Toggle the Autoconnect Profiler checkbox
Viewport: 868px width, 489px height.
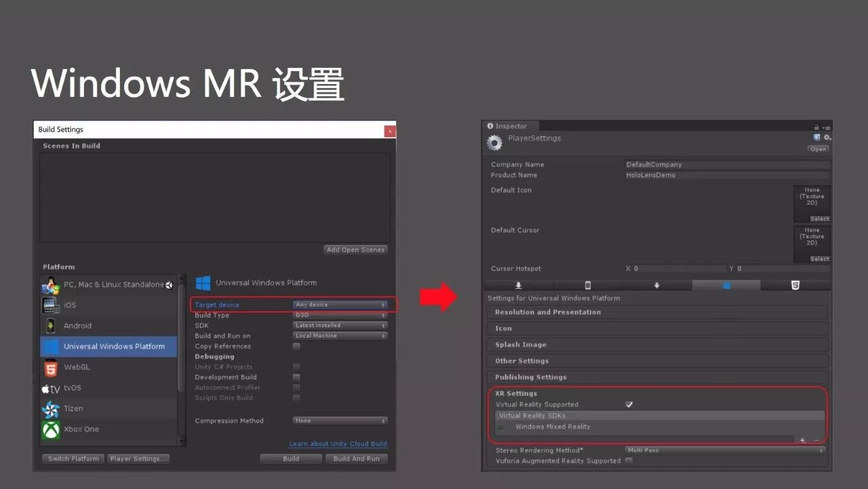pos(296,388)
